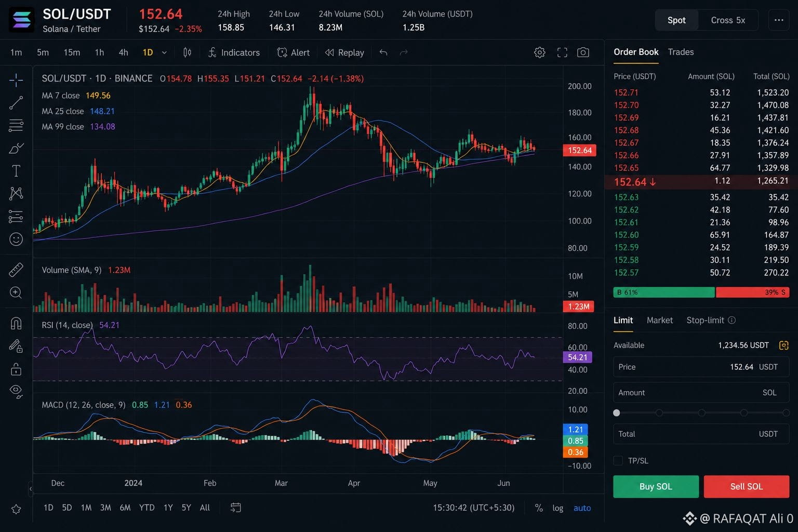Set the chart range to YTD
This screenshot has height=532, width=798.
pyautogui.click(x=147, y=508)
